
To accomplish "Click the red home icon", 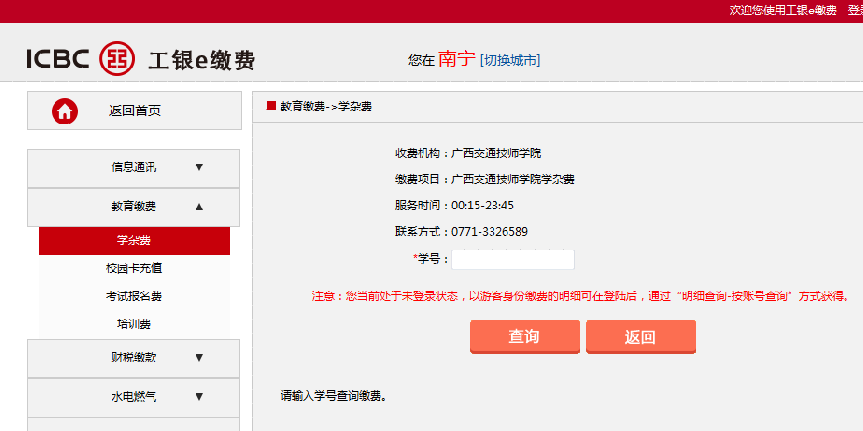I will coord(65,111).
